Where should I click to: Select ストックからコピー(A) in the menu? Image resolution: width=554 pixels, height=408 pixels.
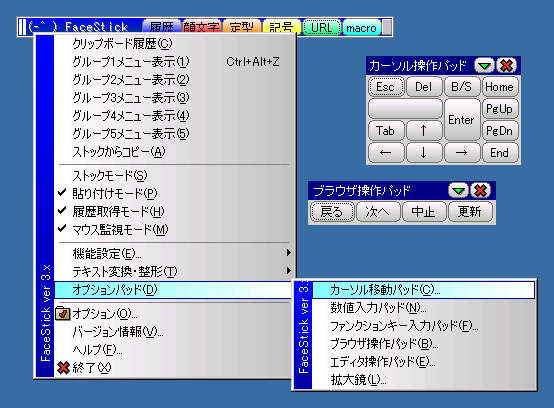175,152
